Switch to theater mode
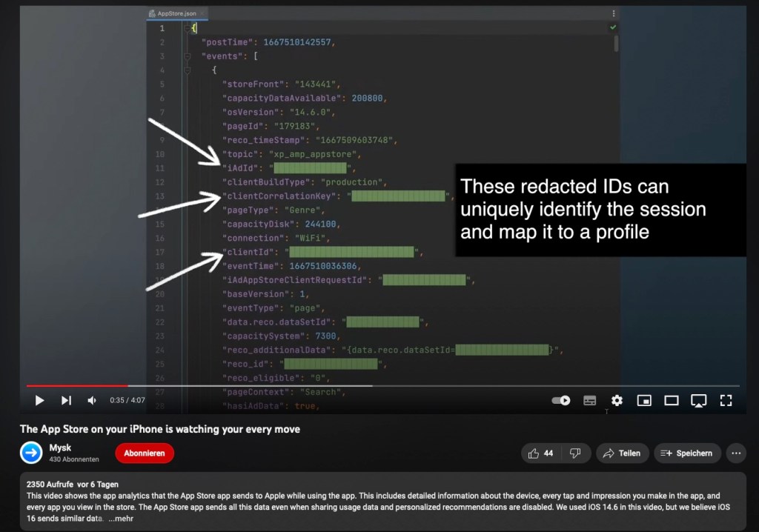This screenshot has width=759, height=532. pos(672,400)
